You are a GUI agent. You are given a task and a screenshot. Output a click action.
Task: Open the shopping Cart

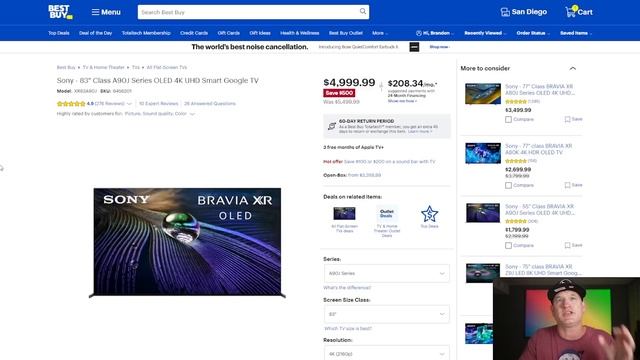coord(579,12)
